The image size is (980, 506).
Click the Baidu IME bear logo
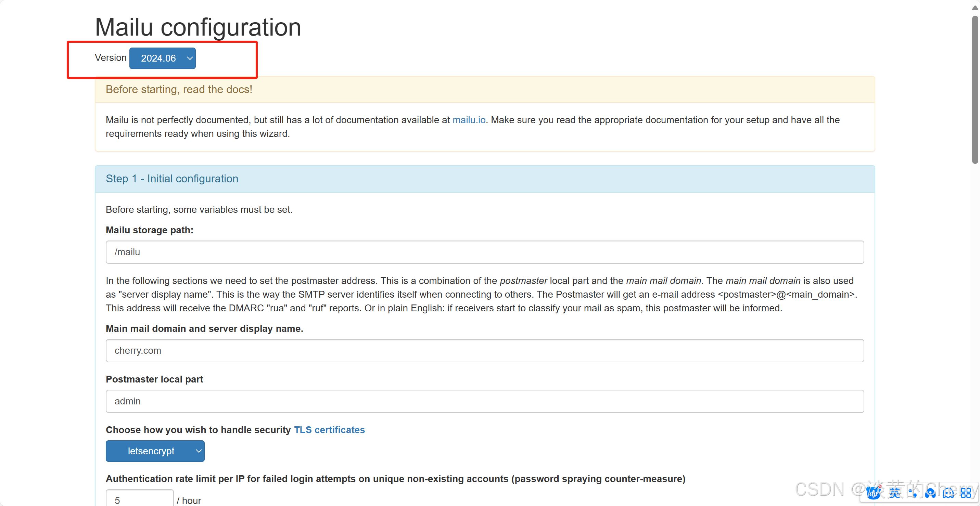874,493
